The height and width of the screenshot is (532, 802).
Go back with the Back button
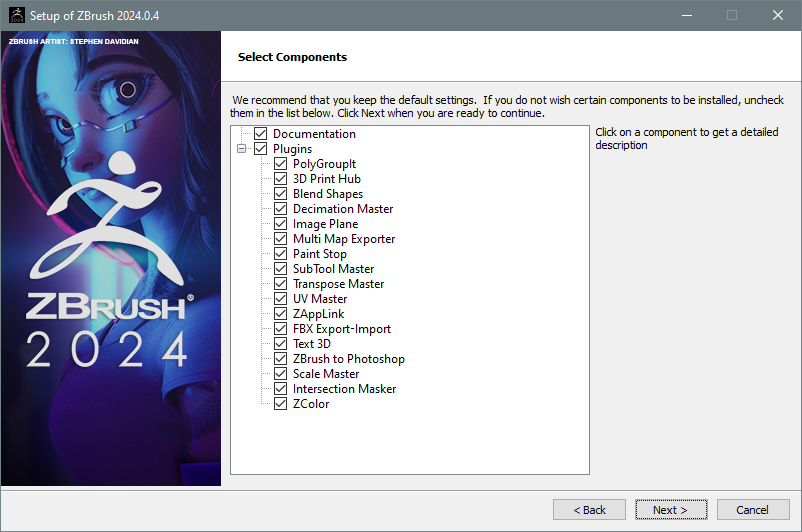coord(589,509)
